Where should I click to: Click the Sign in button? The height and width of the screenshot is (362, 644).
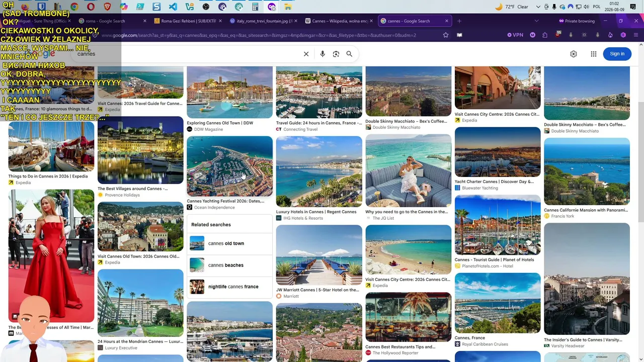(617, 54)
